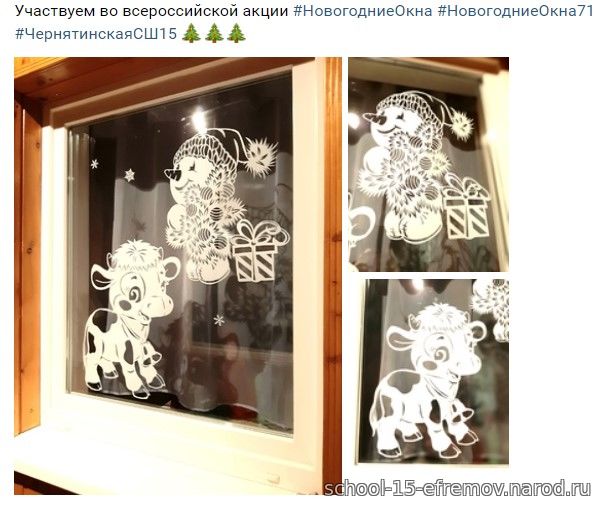Click the middle Christmas tree emoji
The image size is (601, 506).
(x=214, y=33)
